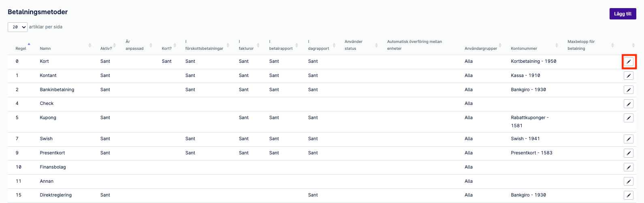The height and width of the screenshot is (203, 644).
Task: Open edit pencil for the Check row
Action: [629, 104]
